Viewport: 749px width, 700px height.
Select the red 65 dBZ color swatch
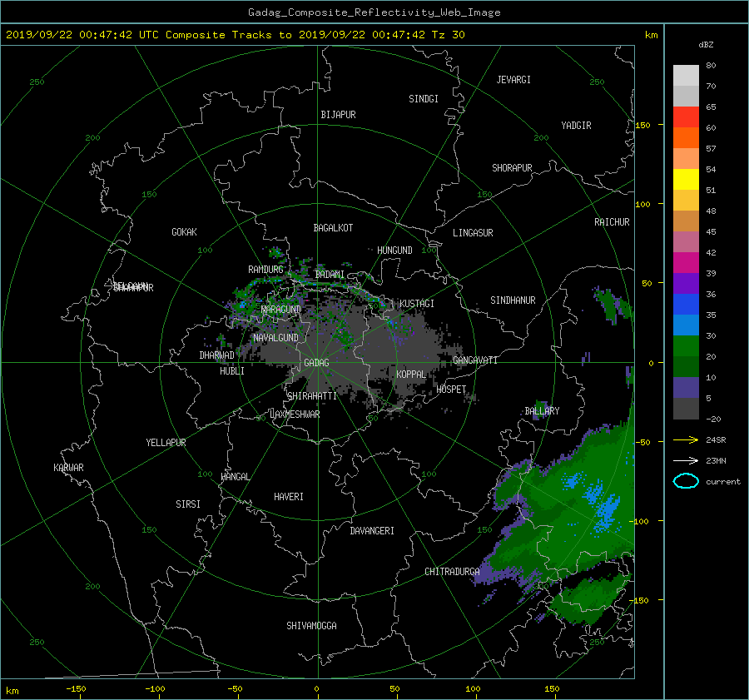(x=686, y=117)
